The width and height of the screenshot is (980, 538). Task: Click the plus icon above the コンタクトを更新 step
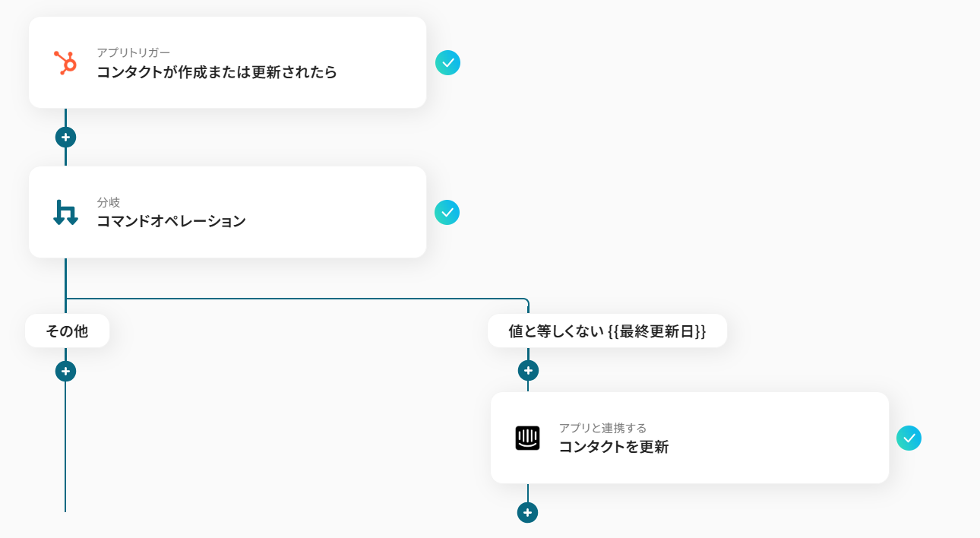pyautogui.click(x=527, y=371)
